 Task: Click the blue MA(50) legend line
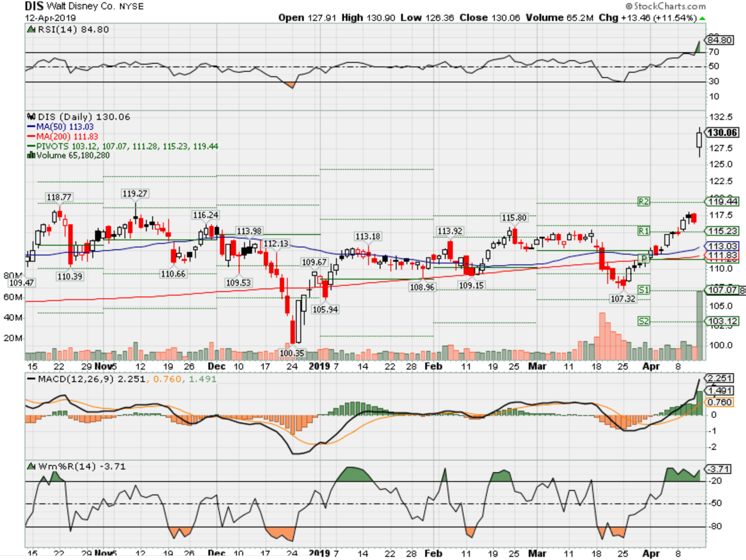pyautogui.click(x=31, y=127)
